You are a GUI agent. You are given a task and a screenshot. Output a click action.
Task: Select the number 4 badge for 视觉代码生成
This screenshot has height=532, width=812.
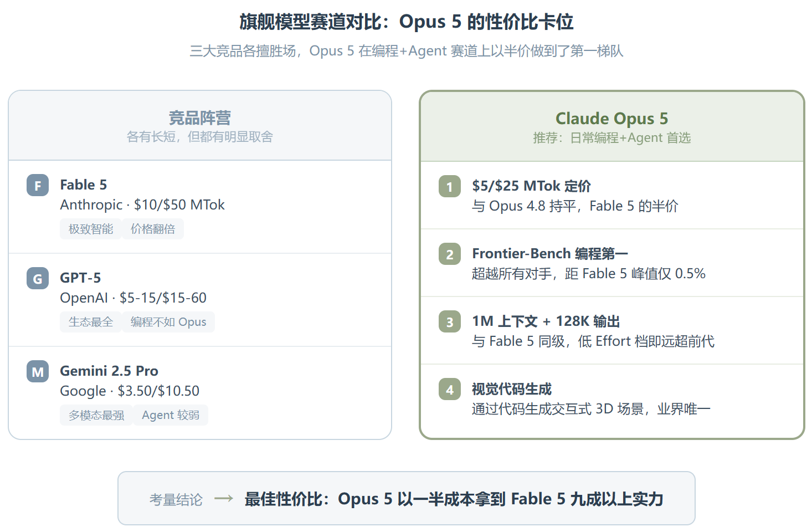[450, 389]
